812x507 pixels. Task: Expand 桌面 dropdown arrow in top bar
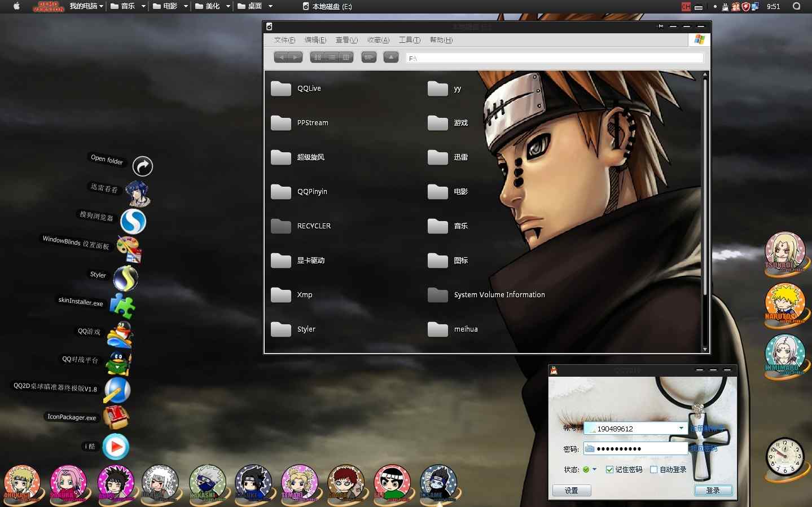(x=270, y=6)
